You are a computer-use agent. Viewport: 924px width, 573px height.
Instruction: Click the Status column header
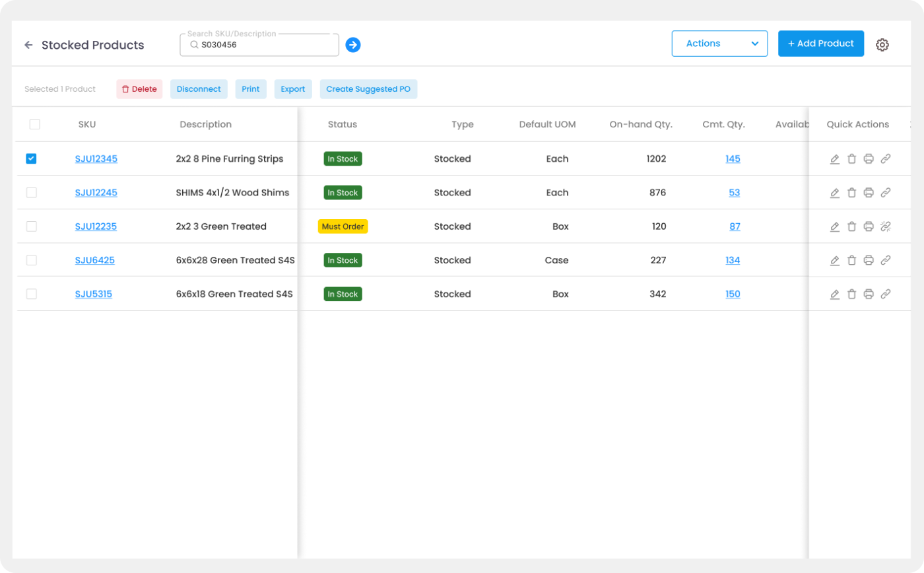pos(343,124)
